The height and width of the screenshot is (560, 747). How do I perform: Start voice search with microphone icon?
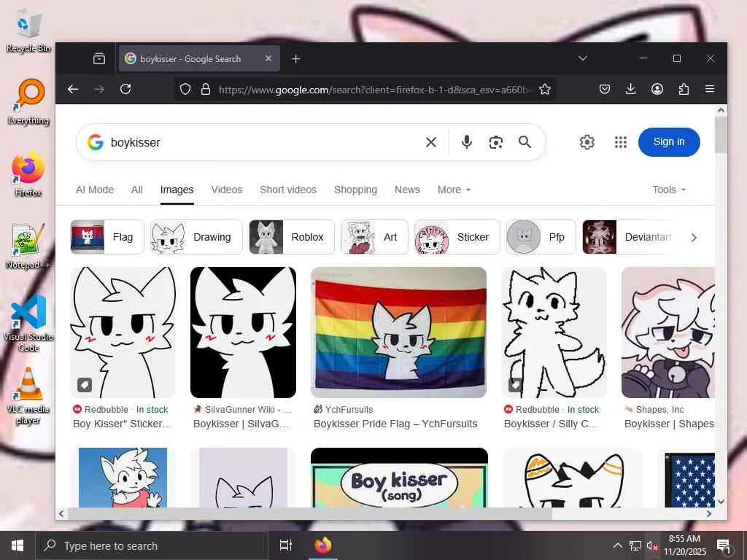(x=467, y=142)
